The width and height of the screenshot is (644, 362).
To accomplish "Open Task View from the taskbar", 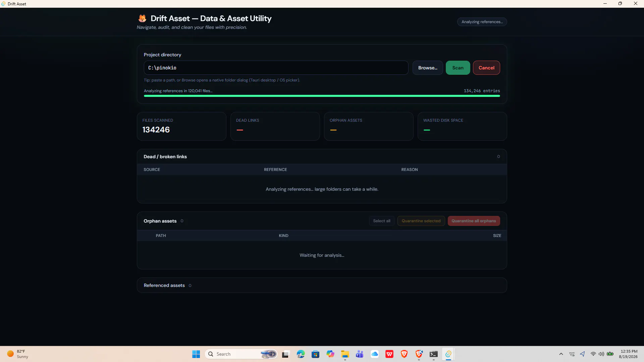I will click(x=285, y=354).
